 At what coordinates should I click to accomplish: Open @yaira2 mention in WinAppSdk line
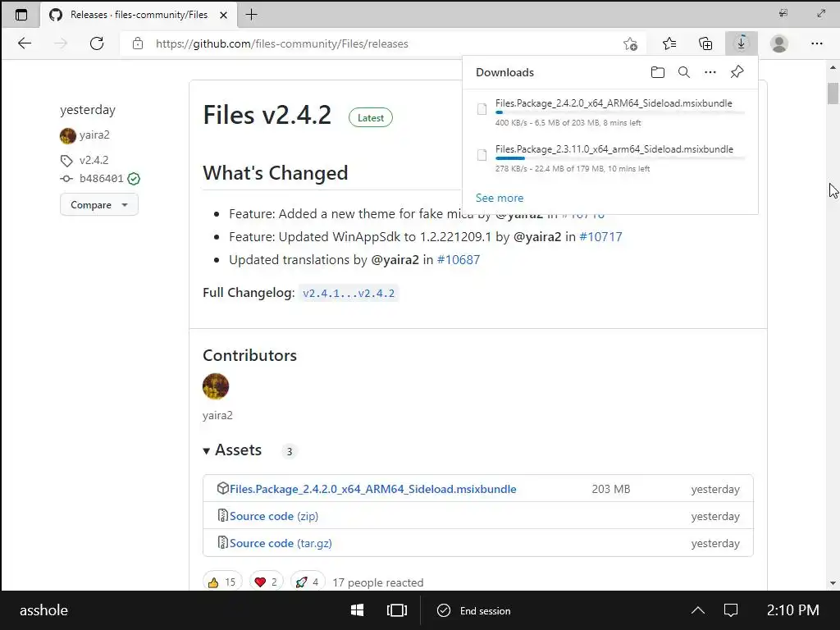[537, 237]
